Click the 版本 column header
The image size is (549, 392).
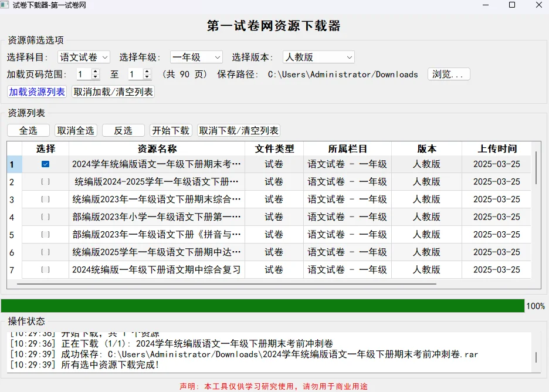(x=426, y=149)
